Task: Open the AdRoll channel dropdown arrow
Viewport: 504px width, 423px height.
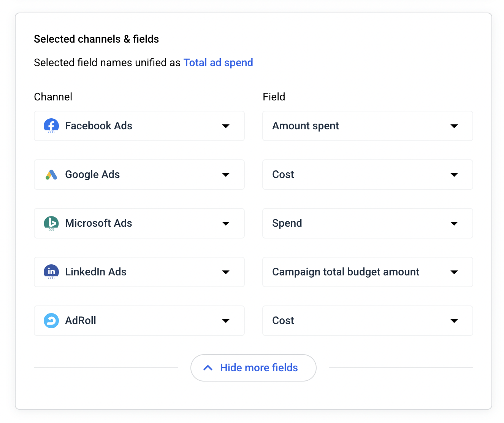Action: (226, 321)
